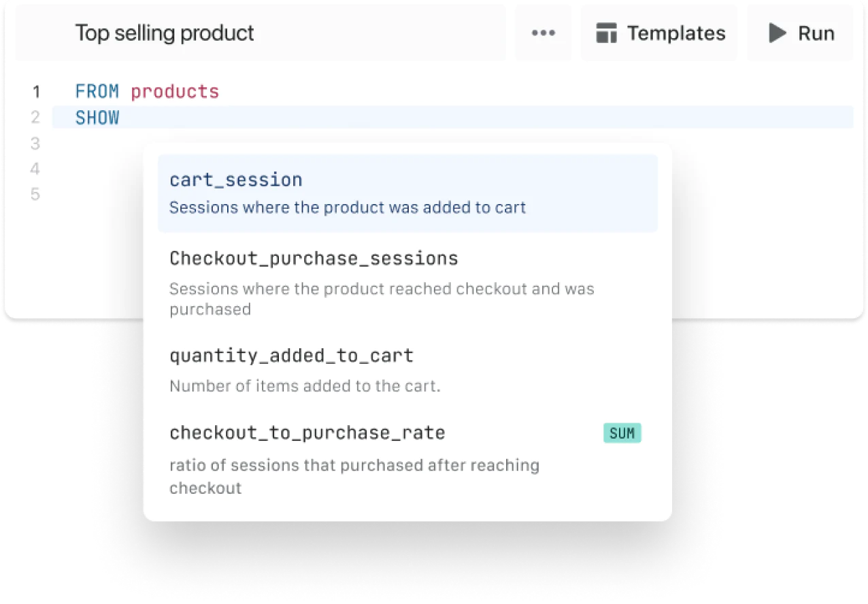Click the SUM aggregation badge
The width and height of the screenshot is (868, 604).
622,433
